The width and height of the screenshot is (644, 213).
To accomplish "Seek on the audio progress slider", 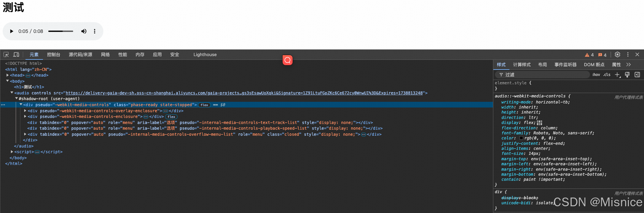I will (x=61, y=31).
